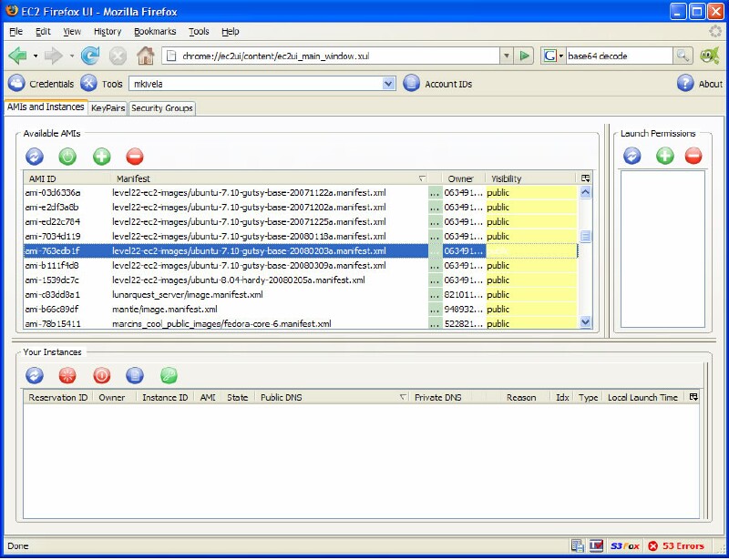
Task: Click the base64 decode search field
Action: (x=619, y=56)
